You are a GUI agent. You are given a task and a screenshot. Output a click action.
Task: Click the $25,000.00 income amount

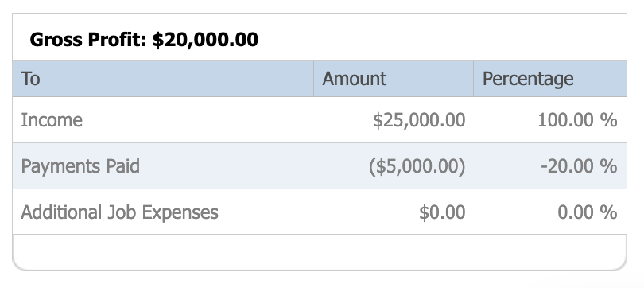(419, 120)
